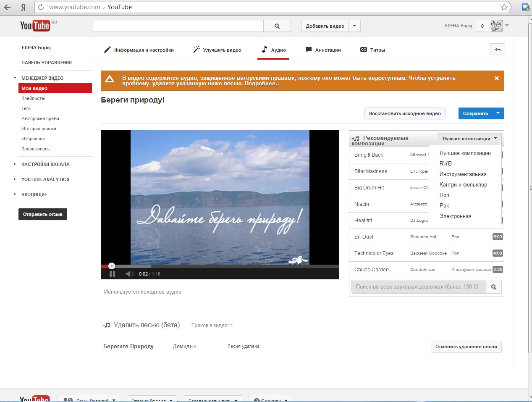Mute the video volume icon
The height and width of the screenshot is (402, 532).
coord(129,274)
